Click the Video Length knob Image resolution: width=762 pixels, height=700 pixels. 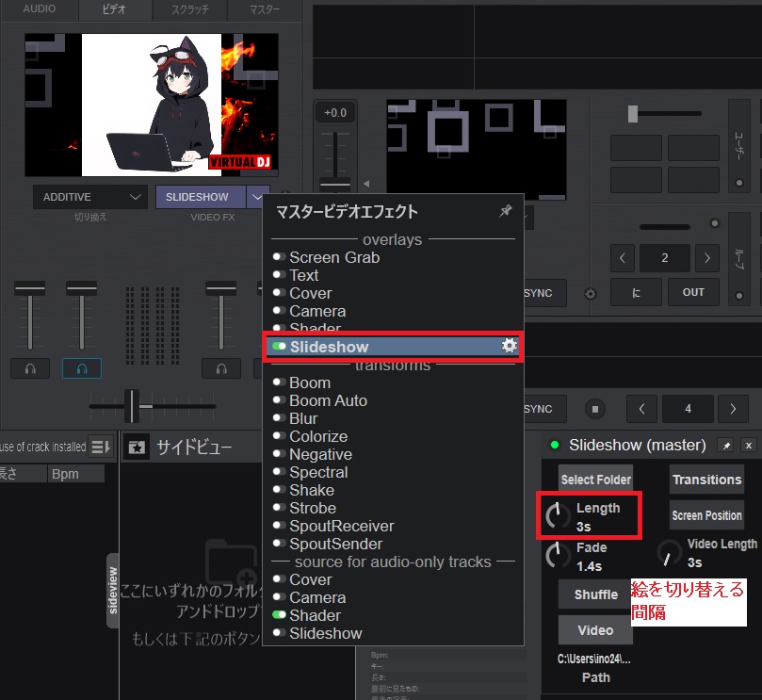[669, 553]
